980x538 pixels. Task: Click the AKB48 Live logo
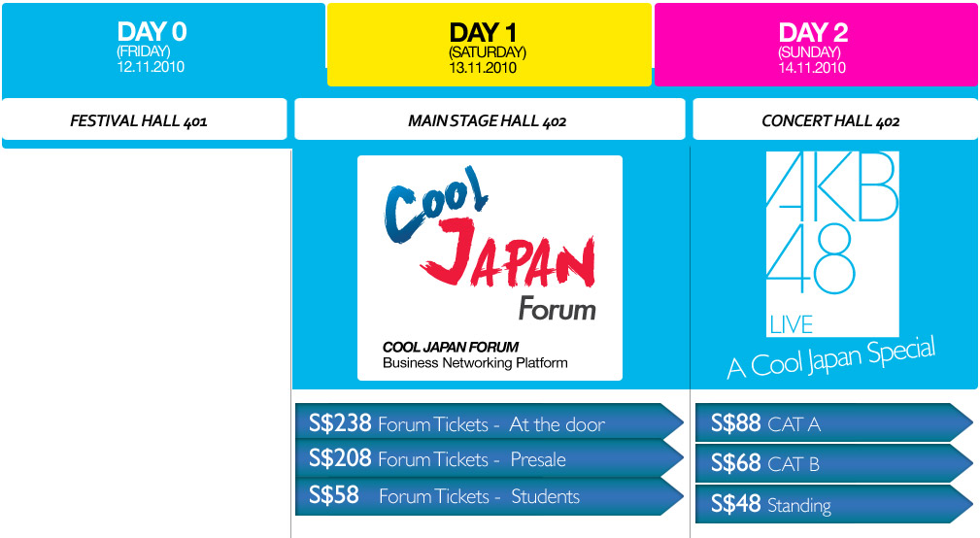(832, 244)
